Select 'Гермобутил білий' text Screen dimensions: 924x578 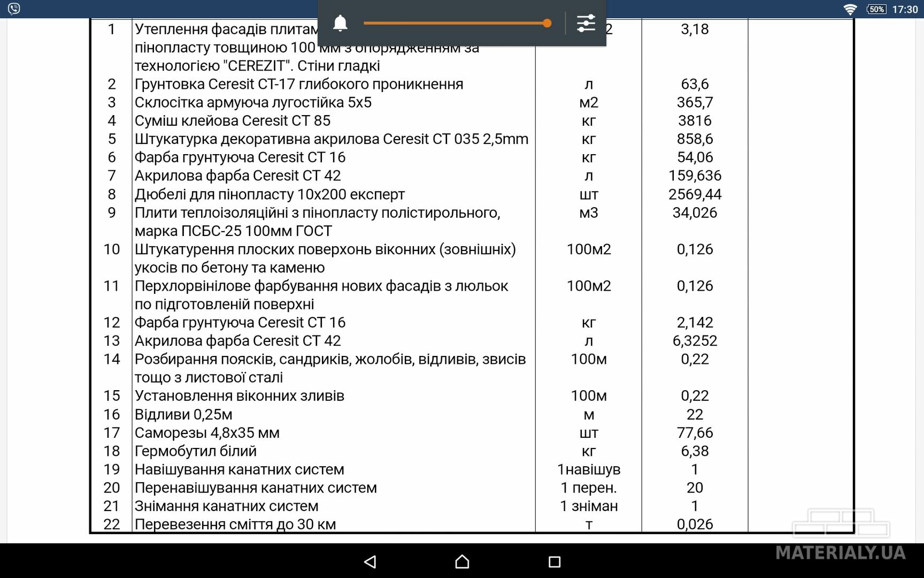[196, 451]
